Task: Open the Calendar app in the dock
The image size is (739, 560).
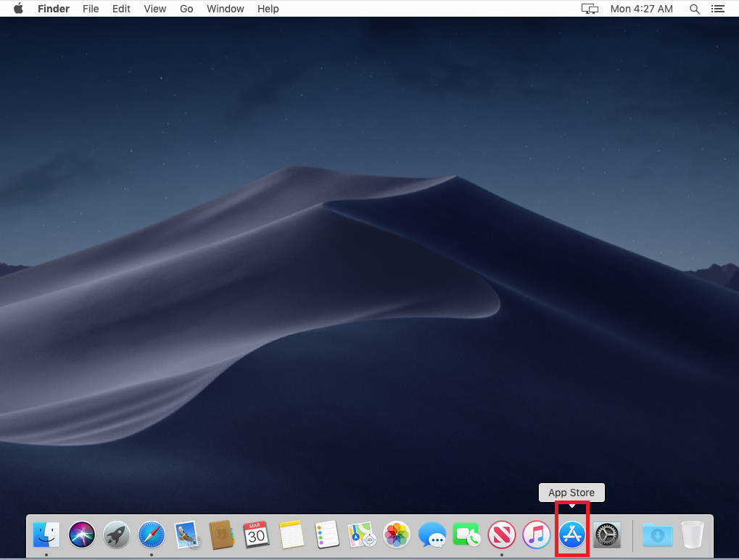Action: pos(256,535)
